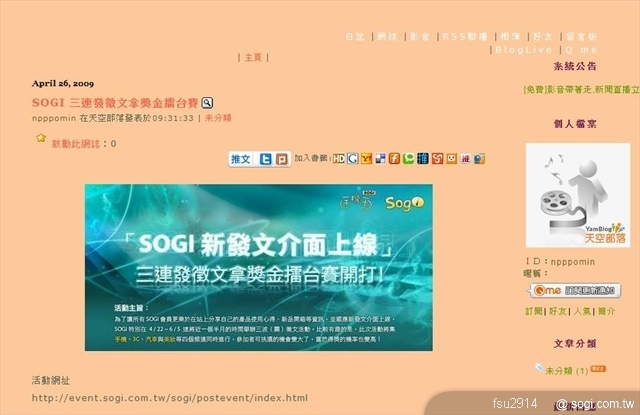Screen dimensions: 640x415
Task: Click the last bookmark icon with blue bubble
Action: coord(480,158)
